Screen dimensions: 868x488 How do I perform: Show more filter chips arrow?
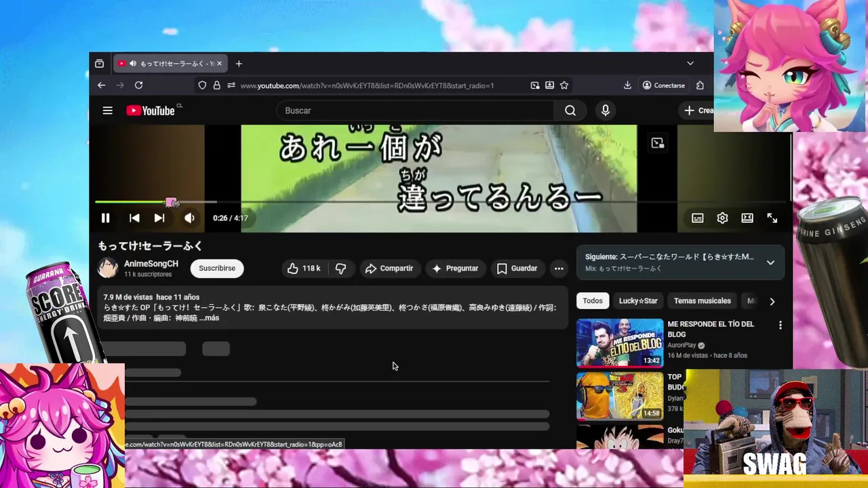click(772, 301)
